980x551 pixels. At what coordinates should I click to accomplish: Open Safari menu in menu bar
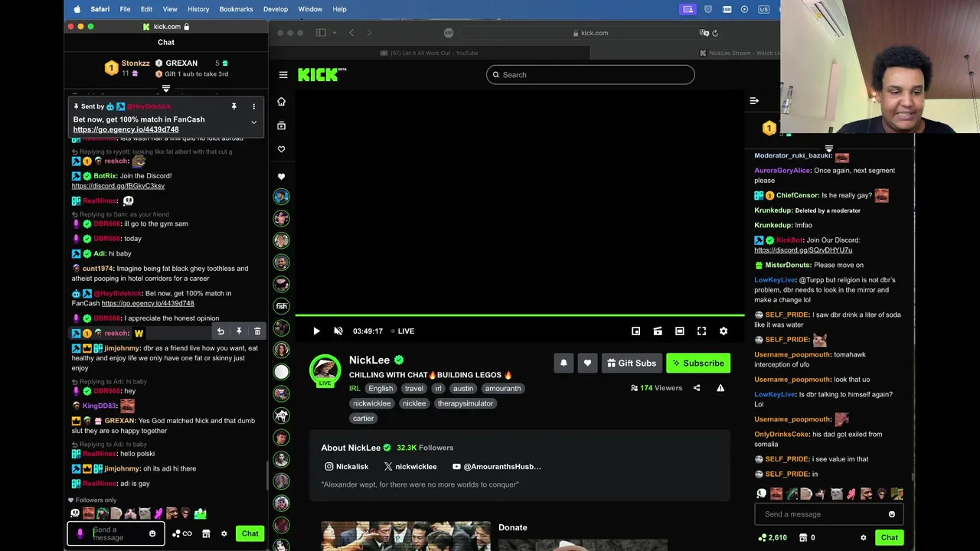coord(100,9)
